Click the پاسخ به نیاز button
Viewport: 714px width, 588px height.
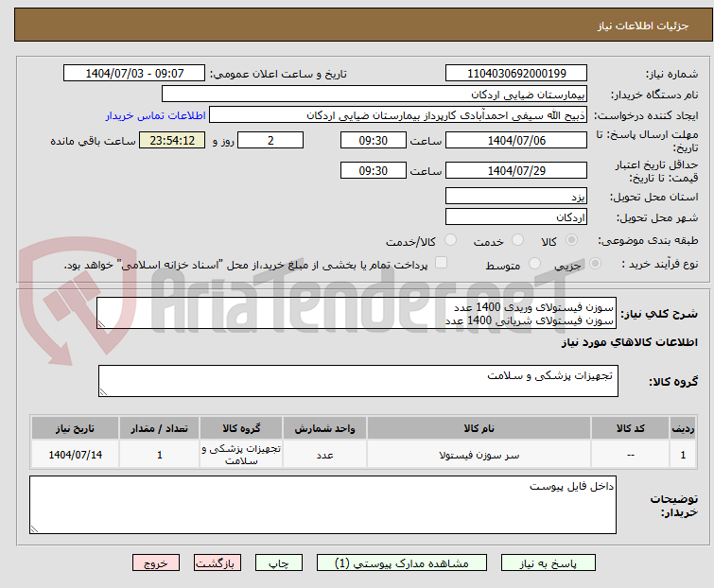click(x=549, y=563)
